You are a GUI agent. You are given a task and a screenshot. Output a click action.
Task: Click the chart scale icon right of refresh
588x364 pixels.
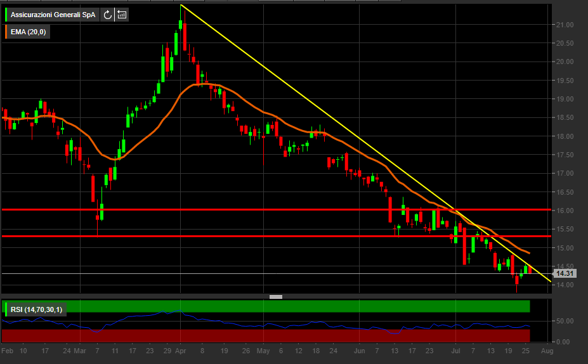(x=122, y=15)
